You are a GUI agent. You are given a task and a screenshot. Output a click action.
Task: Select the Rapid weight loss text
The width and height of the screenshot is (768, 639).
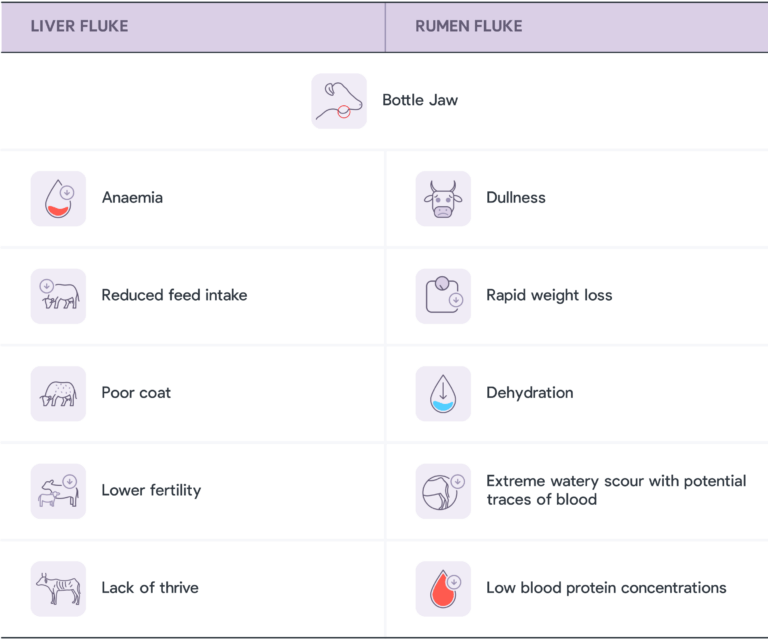point(549,295)
